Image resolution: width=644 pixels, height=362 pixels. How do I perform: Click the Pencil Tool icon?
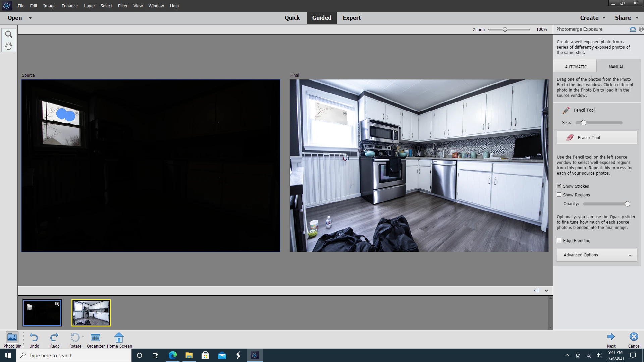[566, 110]
